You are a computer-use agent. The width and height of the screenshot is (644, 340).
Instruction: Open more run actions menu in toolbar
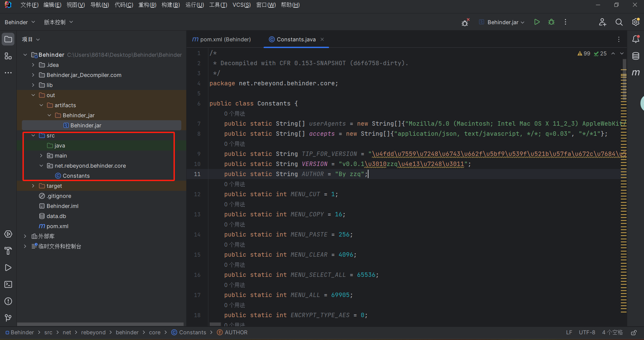pos(565,22)
